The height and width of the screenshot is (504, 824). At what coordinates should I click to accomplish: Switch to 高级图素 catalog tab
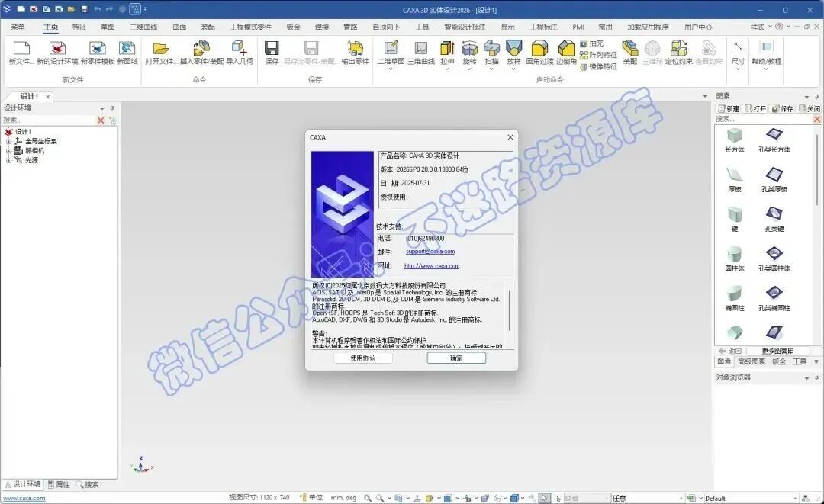[752, 361]
